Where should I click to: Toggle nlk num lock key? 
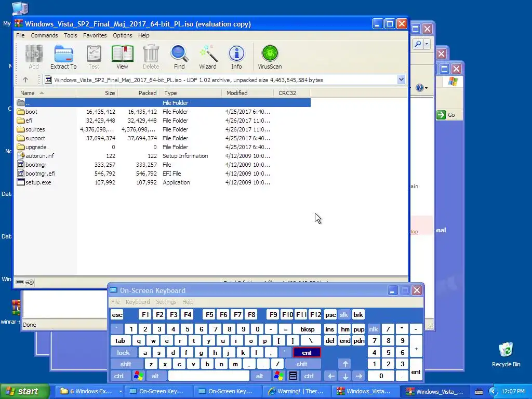[x=374, y=329]
